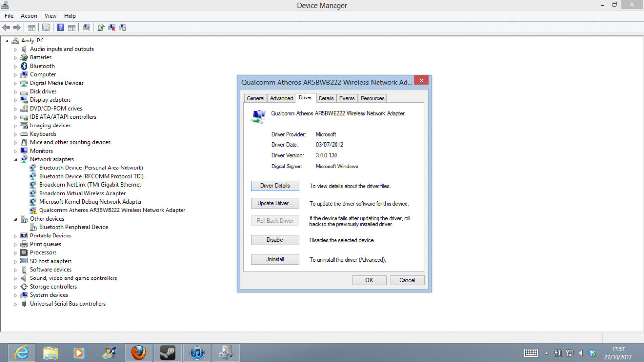Click the Forward arrow in the toolbar

17,28
